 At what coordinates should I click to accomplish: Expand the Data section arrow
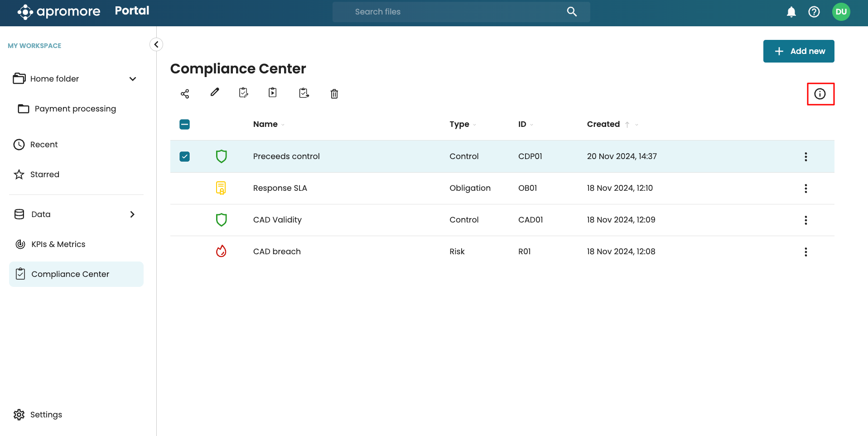click(132, 214)
